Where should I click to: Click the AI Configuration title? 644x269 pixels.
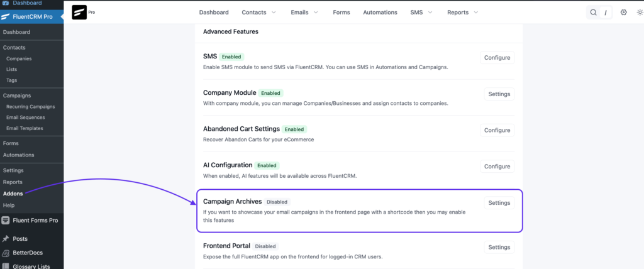[228, 165]
